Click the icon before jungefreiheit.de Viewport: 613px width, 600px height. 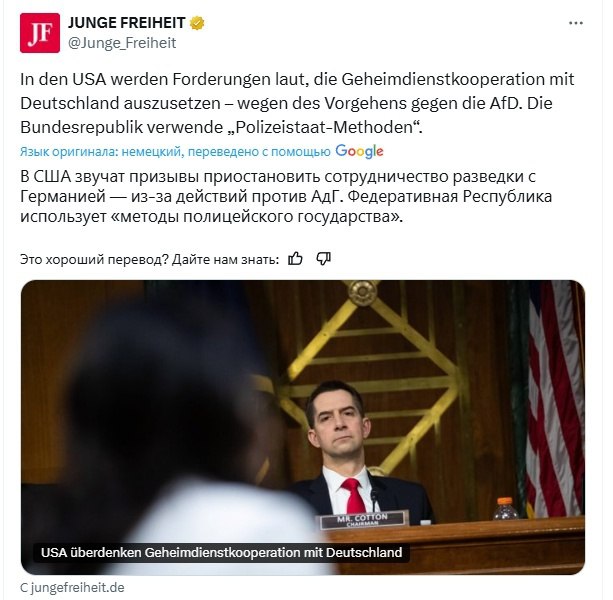[24, 587]
